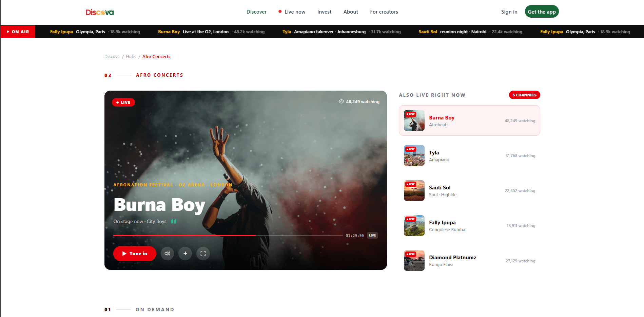Enter fullscreen with the expand icon
644x317 pixels.
[203, 254]
